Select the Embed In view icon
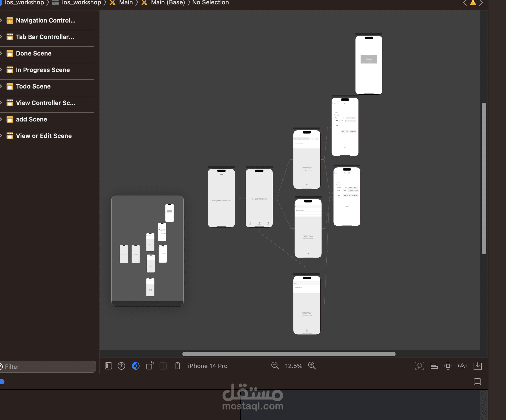This screenshot has height=420, width=506. (478, 366)
